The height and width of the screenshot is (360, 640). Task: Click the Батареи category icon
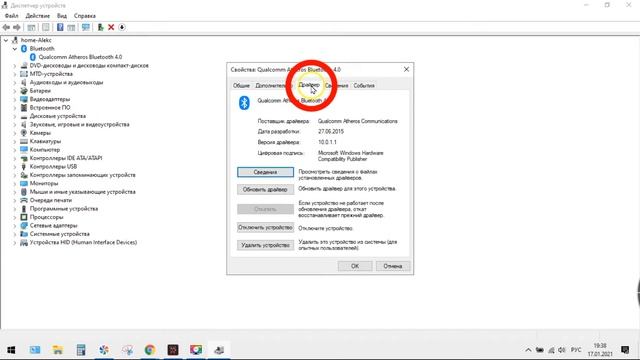(x=24, y=91)
